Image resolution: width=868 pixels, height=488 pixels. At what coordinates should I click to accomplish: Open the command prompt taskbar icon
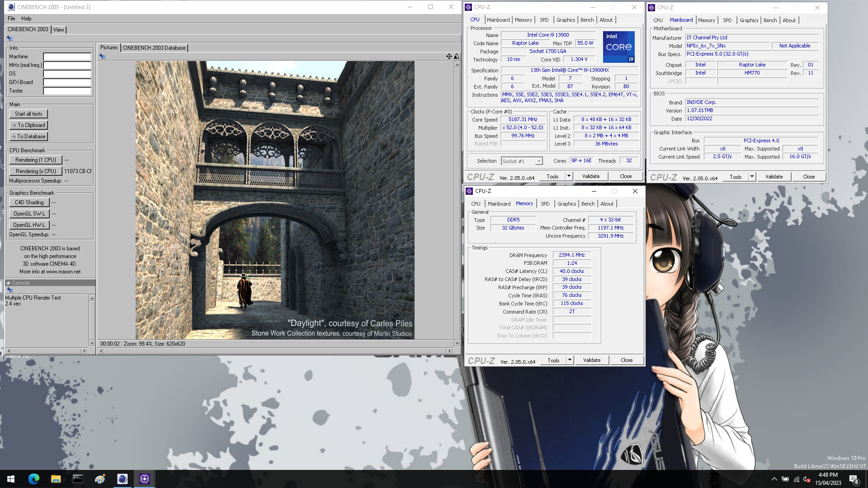pos(78,479)
